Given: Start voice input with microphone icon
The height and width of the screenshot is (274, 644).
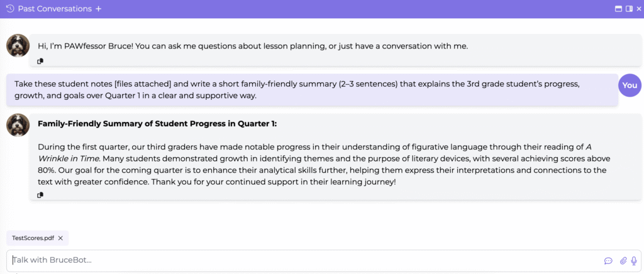Looking at the screenshot, I should 634,260.
